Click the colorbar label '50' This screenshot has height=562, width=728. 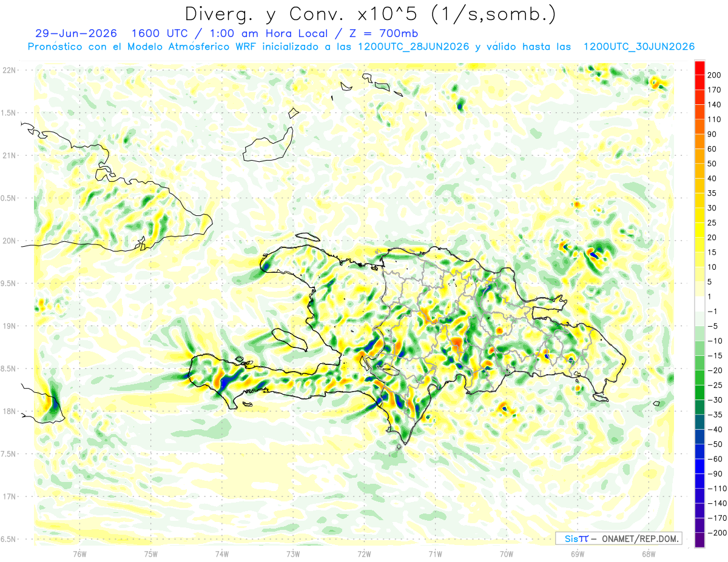point(713,163)
